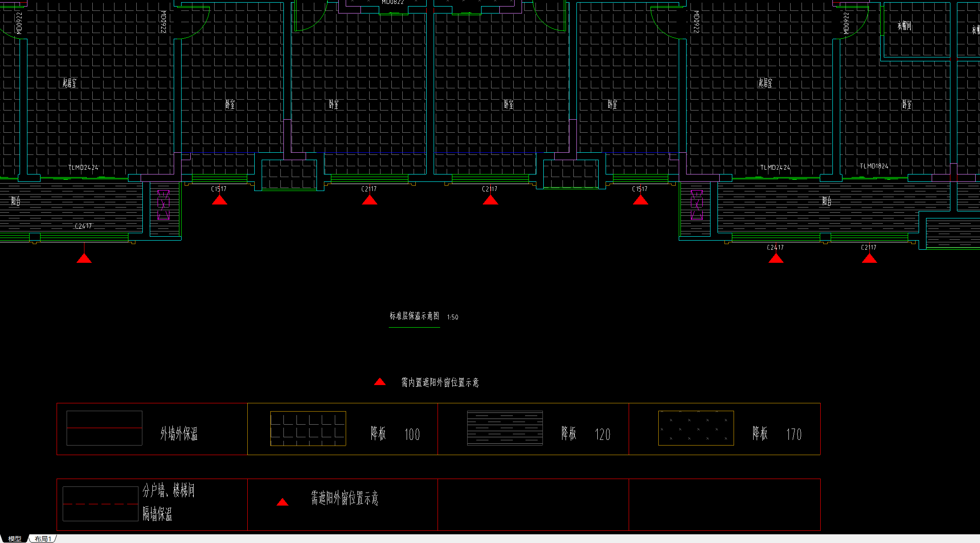Pick red triangle below TLMD1824's C2117 window
Viewport: 980px width, 543px height.
click(x=869, y=259)
